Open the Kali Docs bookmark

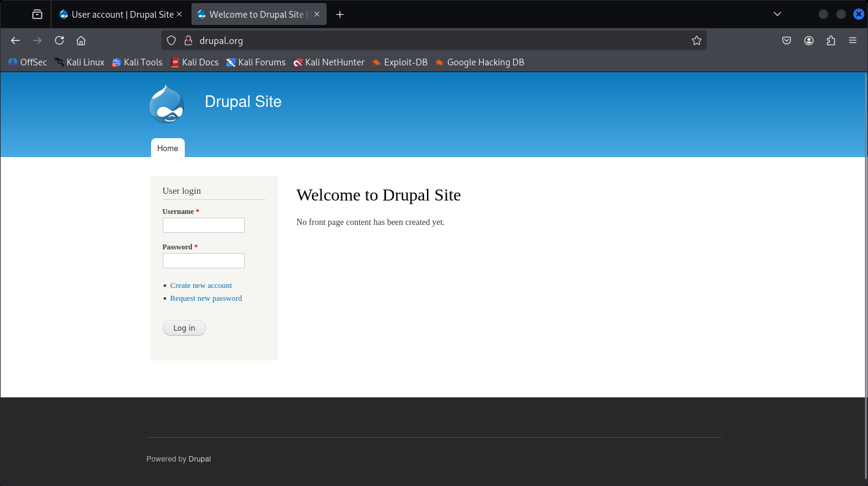pyautogui.click(x=195, y=62)
